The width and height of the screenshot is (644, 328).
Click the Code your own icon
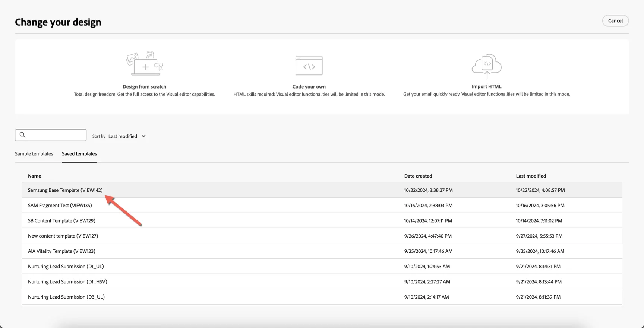coord(309,66)
